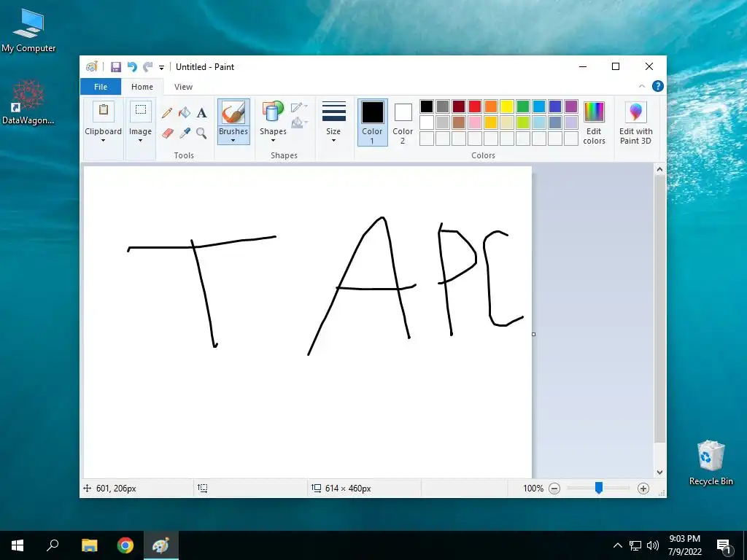
Task: Open the DataWagon desktop shortcut
Action: click(28, 102)
